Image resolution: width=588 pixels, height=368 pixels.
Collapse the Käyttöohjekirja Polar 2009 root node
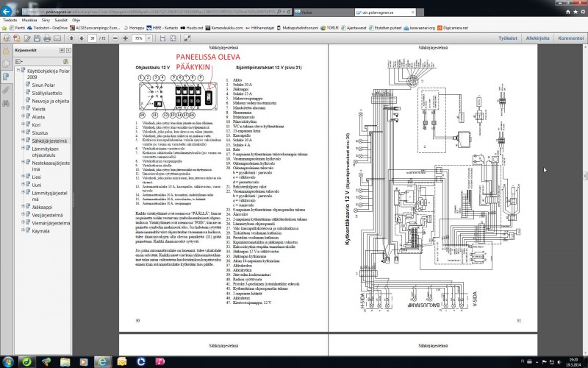pos(18,71)
